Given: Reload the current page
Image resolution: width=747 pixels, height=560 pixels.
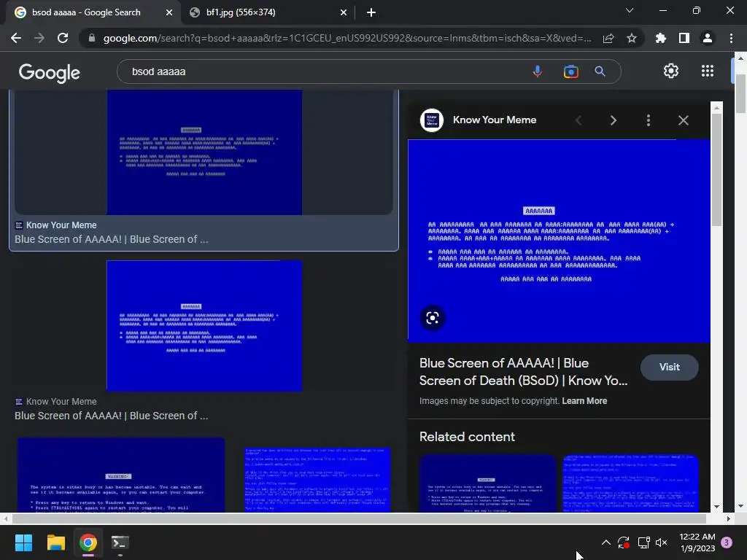Looking at the screenshot, I should tap(63, 38).
